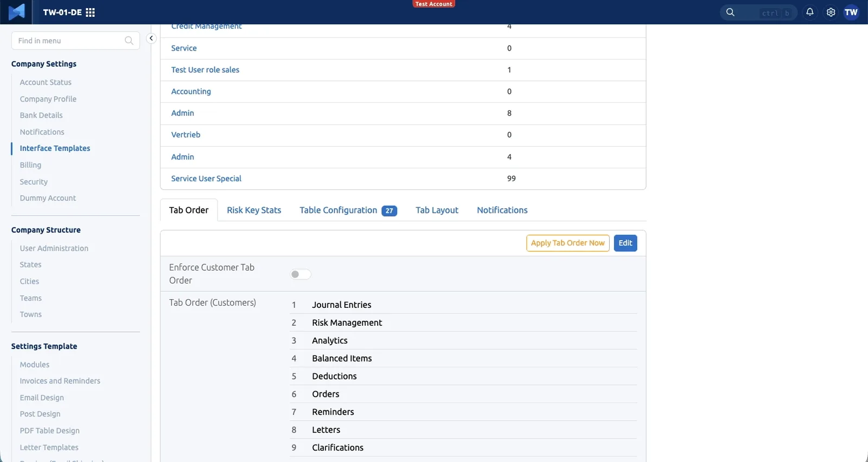Open the Service User Special link

click(206, 179)
